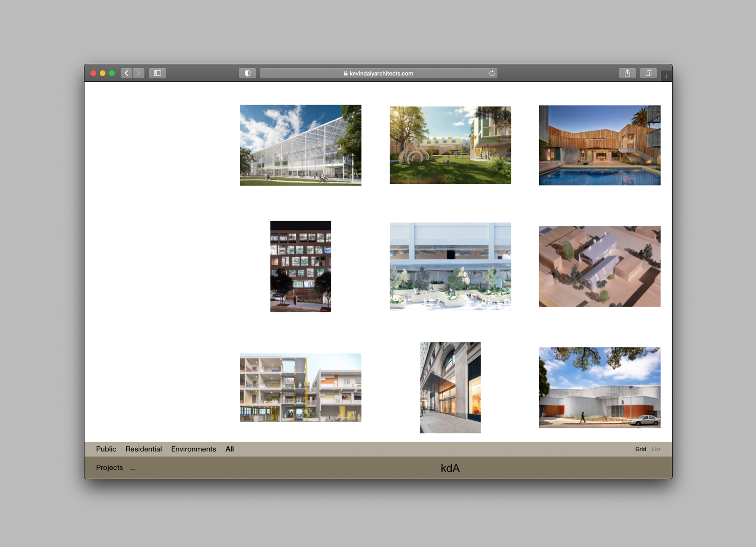This screenshot has height=547, width=756.
Task: Show the Safari sidebar panel
Action: 157,73
